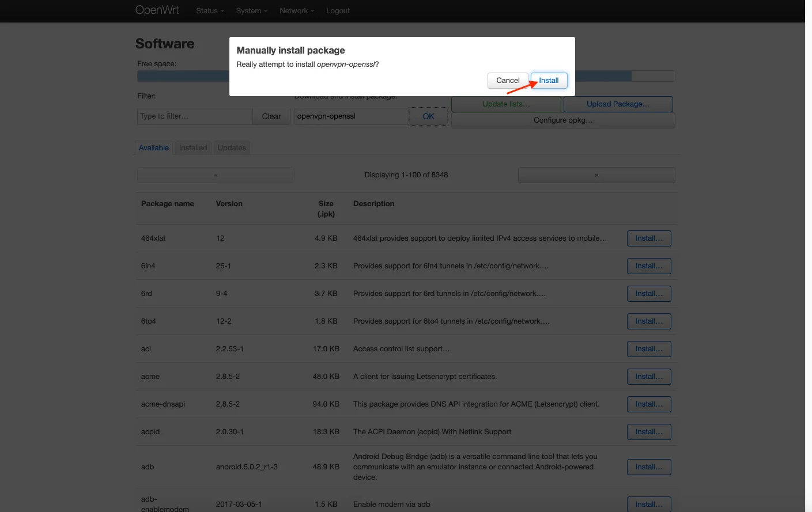Click Logout in the top navigation
The image size is (812, 512).
[x=338, y=11]
